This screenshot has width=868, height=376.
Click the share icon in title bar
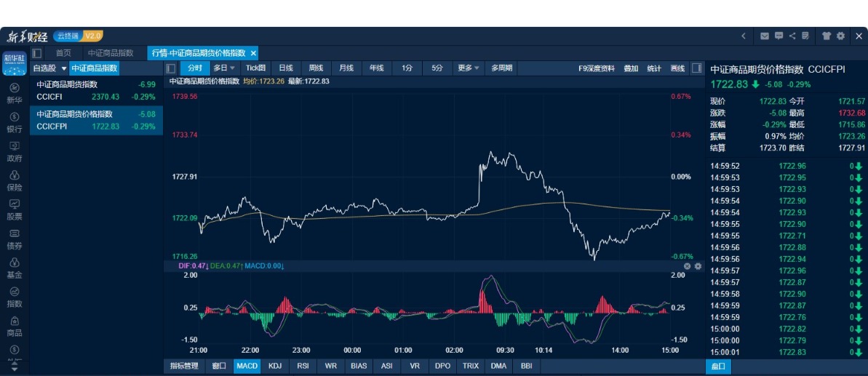[x=792, y=36]
